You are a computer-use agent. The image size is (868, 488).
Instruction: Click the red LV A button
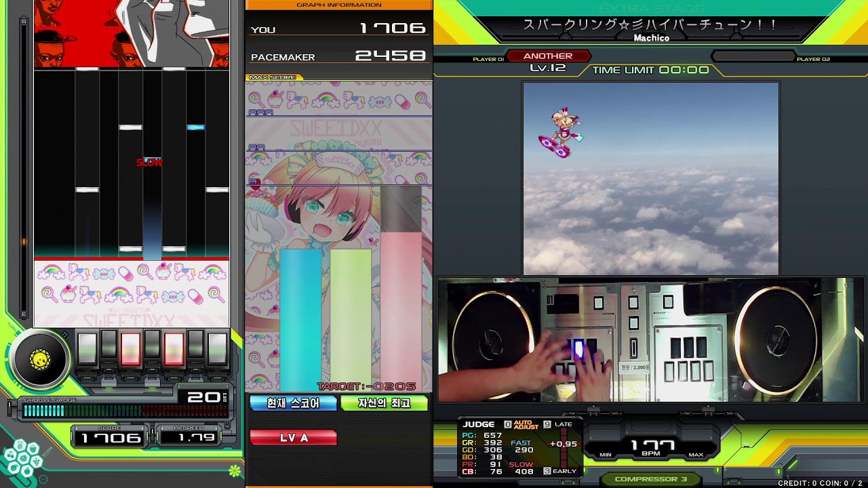[x=293, y=438]
